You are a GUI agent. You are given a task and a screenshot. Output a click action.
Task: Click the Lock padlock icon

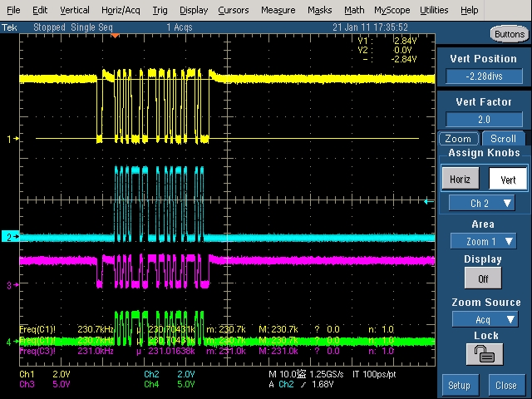pyautogui.click(x=485, y=354)
